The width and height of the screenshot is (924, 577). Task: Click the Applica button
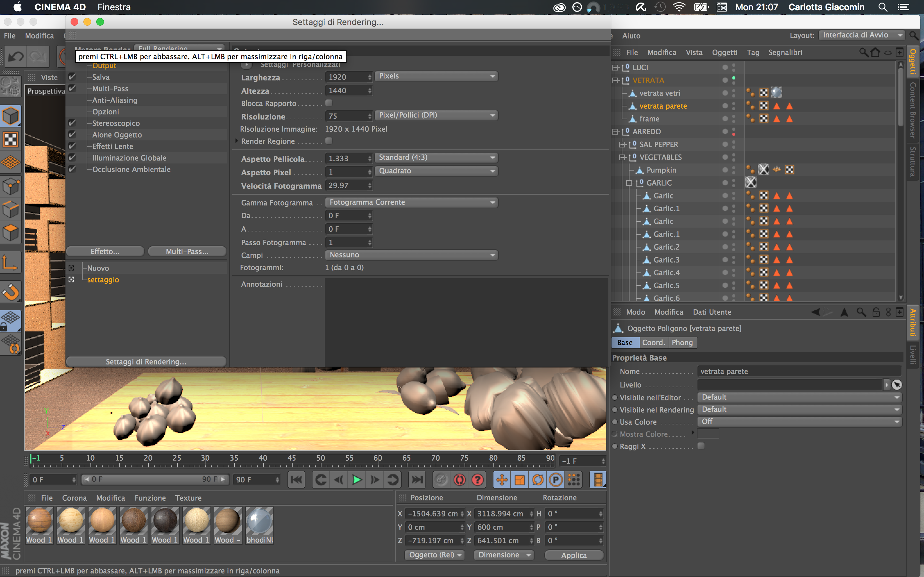click(x=574, y=555)
